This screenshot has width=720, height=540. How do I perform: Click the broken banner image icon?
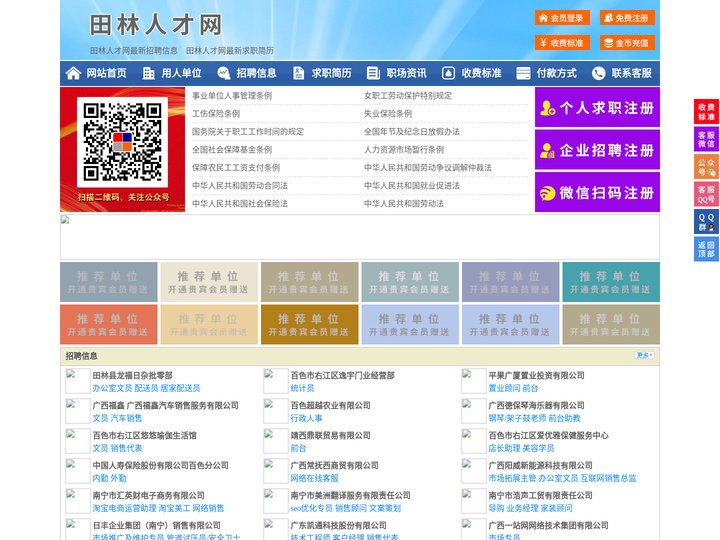tap(65, 220)
